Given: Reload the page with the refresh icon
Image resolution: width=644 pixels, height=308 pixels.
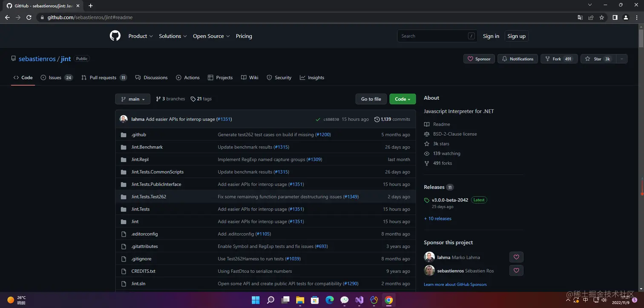Looking at the screenshot, I should [x=29, y=17].
